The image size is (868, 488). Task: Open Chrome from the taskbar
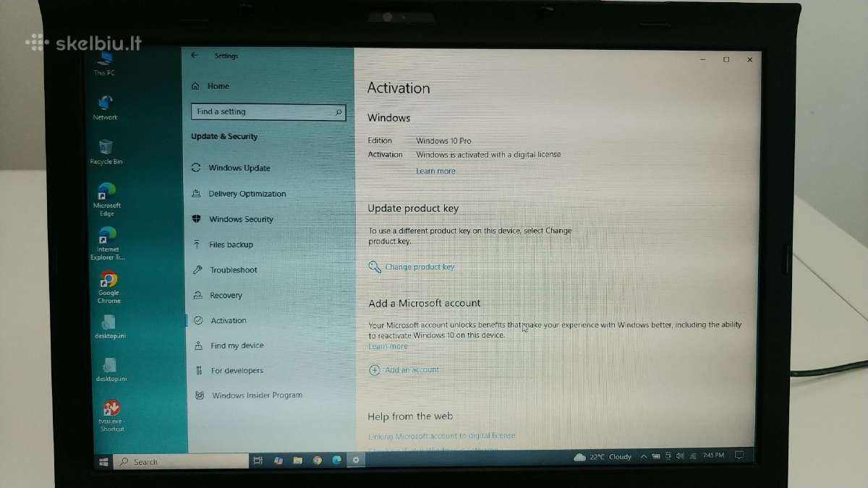tap(317, 461)
